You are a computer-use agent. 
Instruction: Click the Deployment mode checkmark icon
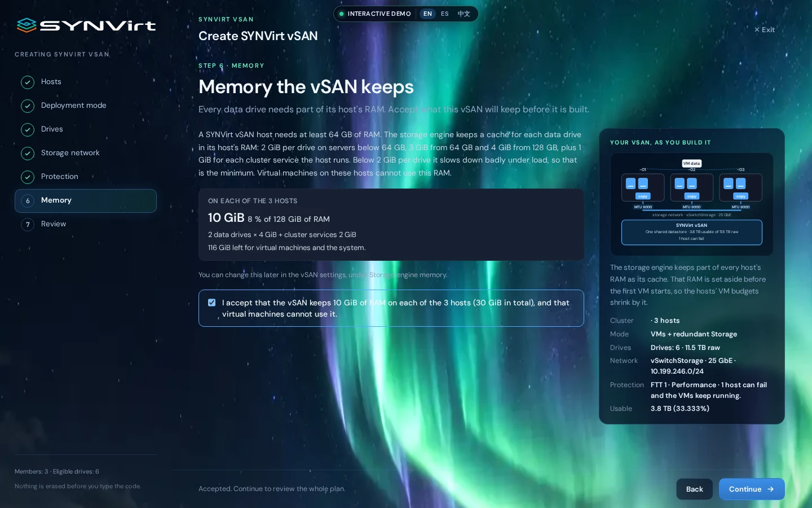28,106
